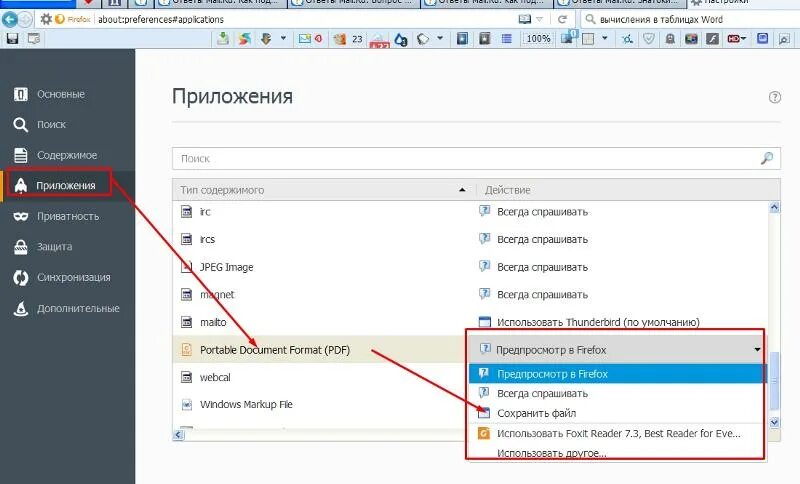The width and height of the screenshot is (800, 484).
Task: Click the tag-shaped toolbar icon
Action: [423, 39]
